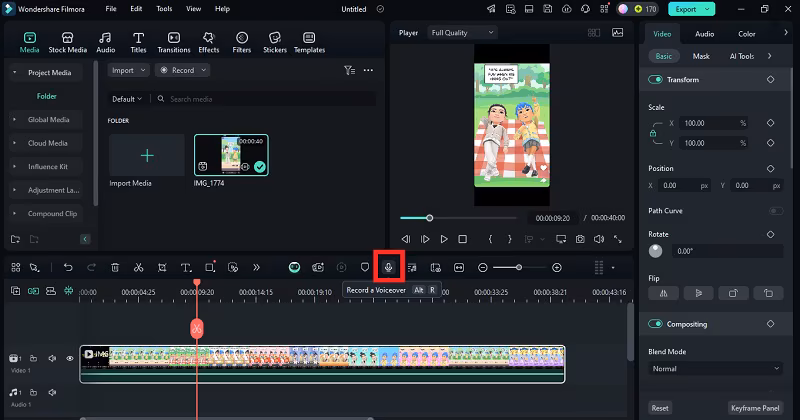Click the Import Media plus tile
Viewport: 800px width, 420px height.
147,155
